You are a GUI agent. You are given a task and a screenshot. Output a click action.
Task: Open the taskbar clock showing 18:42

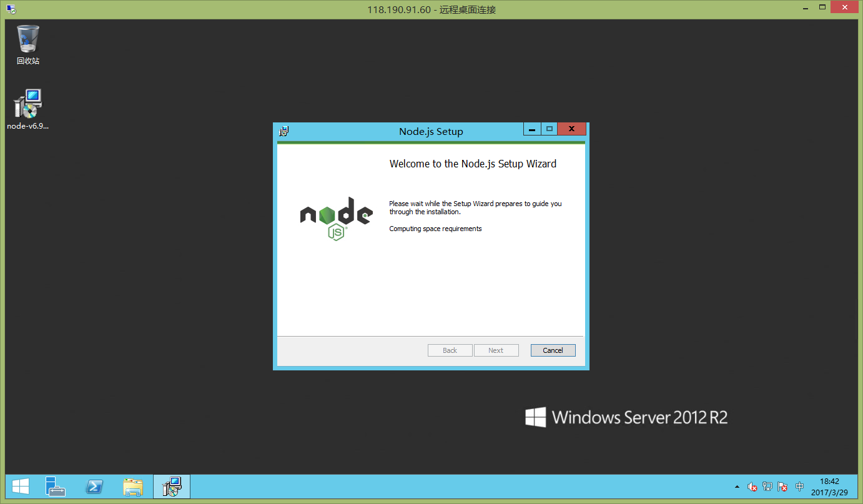coord(829,487)
